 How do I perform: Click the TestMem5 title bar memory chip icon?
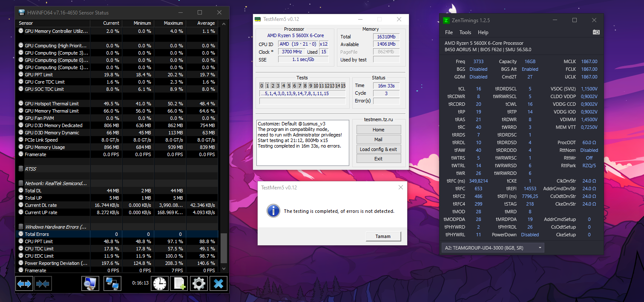258,19
